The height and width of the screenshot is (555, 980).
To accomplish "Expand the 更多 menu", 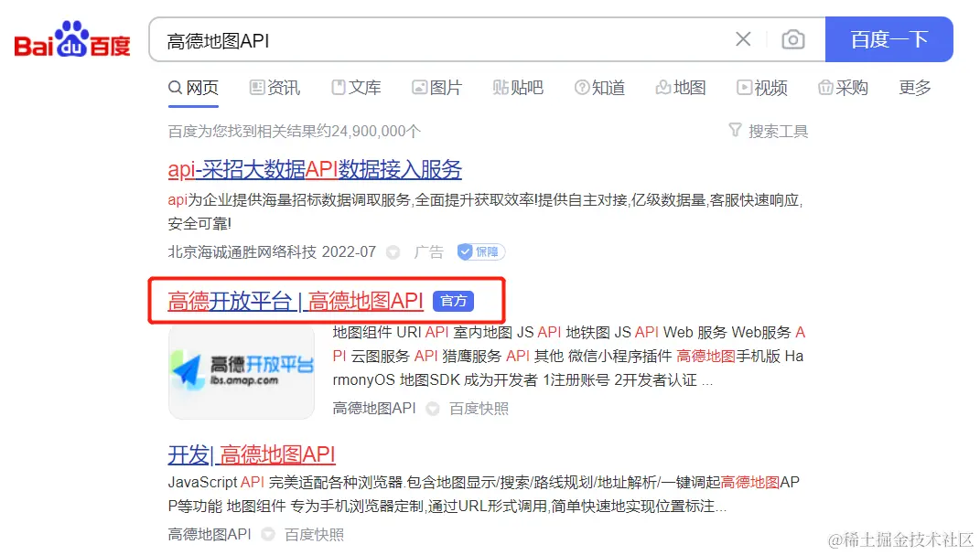I will click(914, 88).
